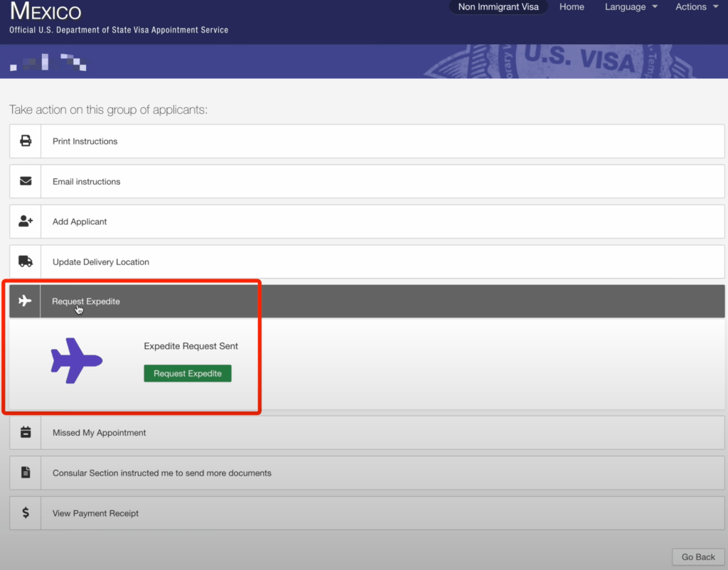Open the Actions dropdown menu
The width and height of the screenshot is (728, 570).
pos(696,7)
